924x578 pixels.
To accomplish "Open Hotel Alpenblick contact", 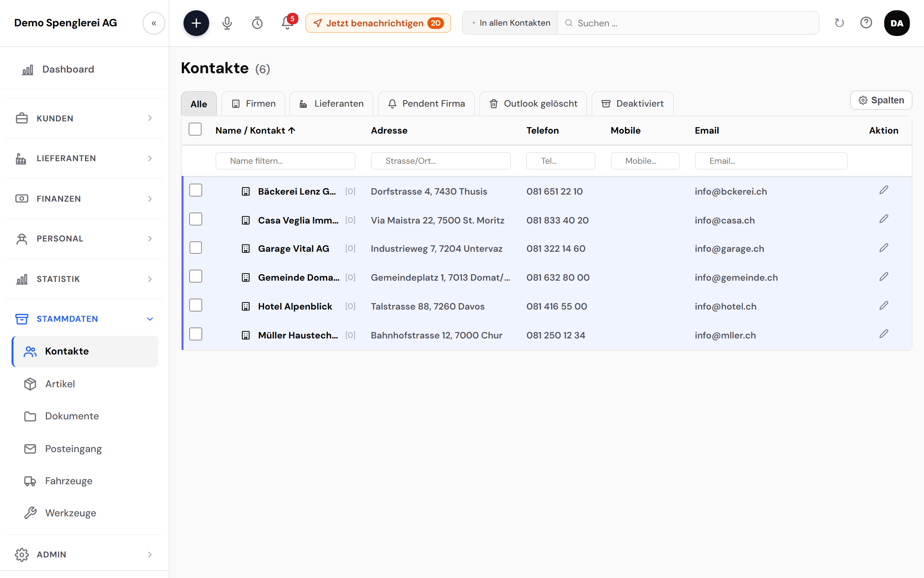I will tap(295, 307).
